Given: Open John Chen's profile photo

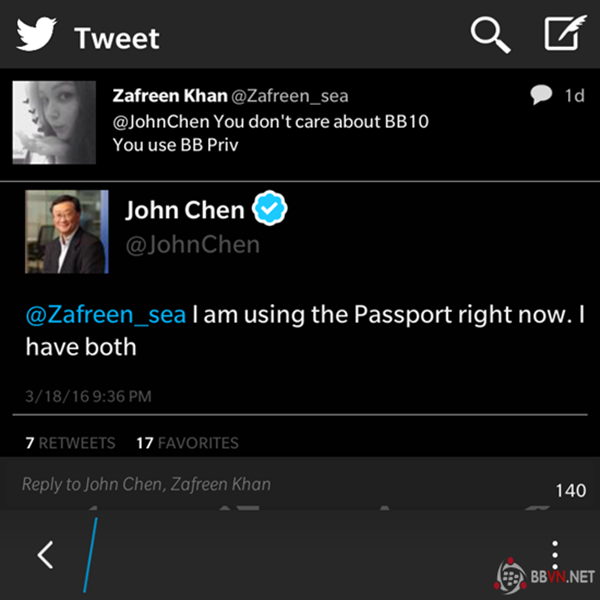Looking at the screenshot, I should [x=67, y=232].
